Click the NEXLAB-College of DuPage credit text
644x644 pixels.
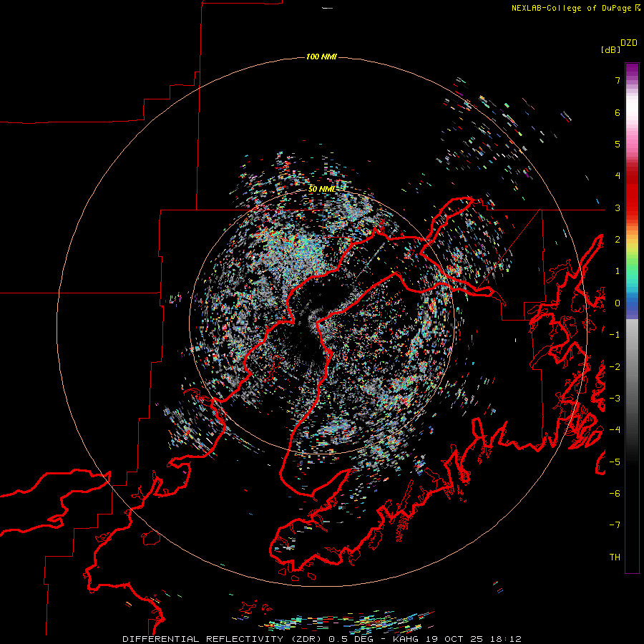pos(571,8)
